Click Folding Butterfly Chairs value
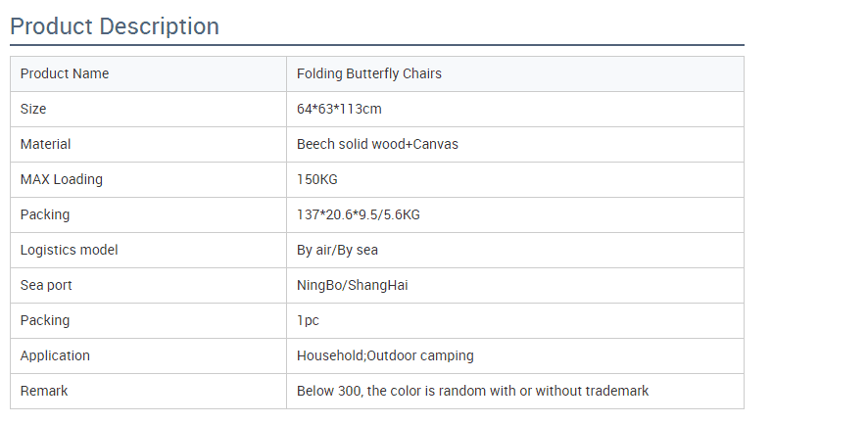868x424 pixels. [x=368, y=73]
